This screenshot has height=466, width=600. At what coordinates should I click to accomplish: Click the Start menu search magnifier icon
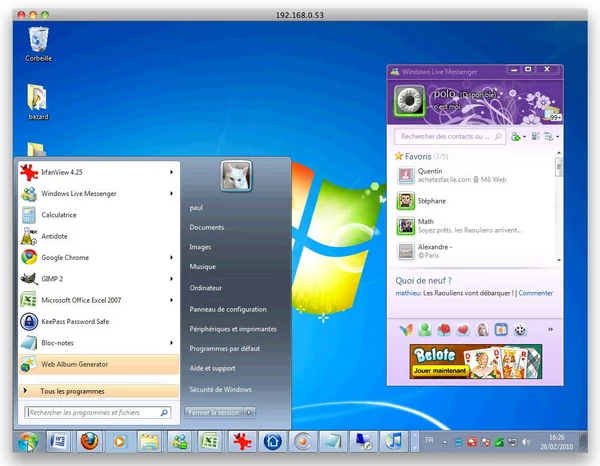164,412
